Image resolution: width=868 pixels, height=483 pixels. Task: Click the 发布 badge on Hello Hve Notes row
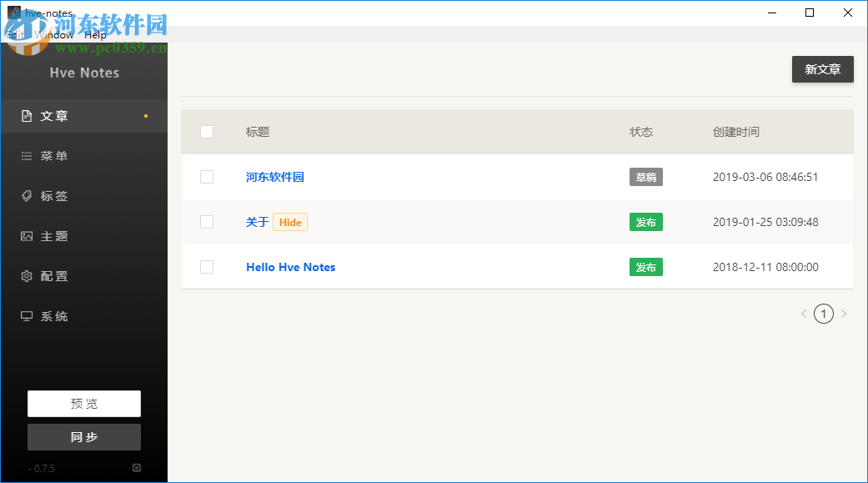(646, 268)
